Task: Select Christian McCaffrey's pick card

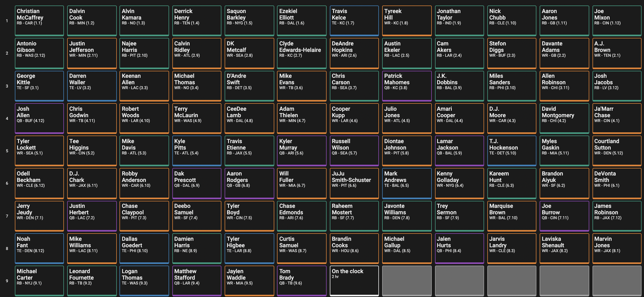Action: click(40, 21)
